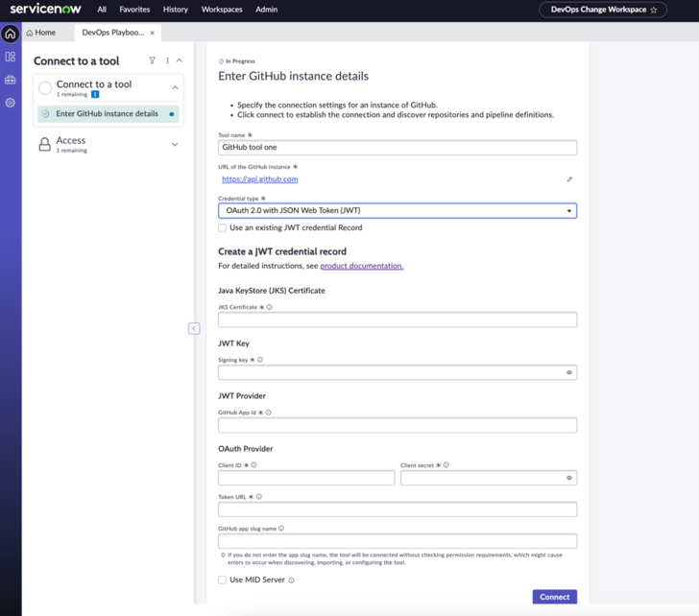Click info icon next to JKS Certificate
This screenshot has height=616, width=699.
click(x=269, y=307)
